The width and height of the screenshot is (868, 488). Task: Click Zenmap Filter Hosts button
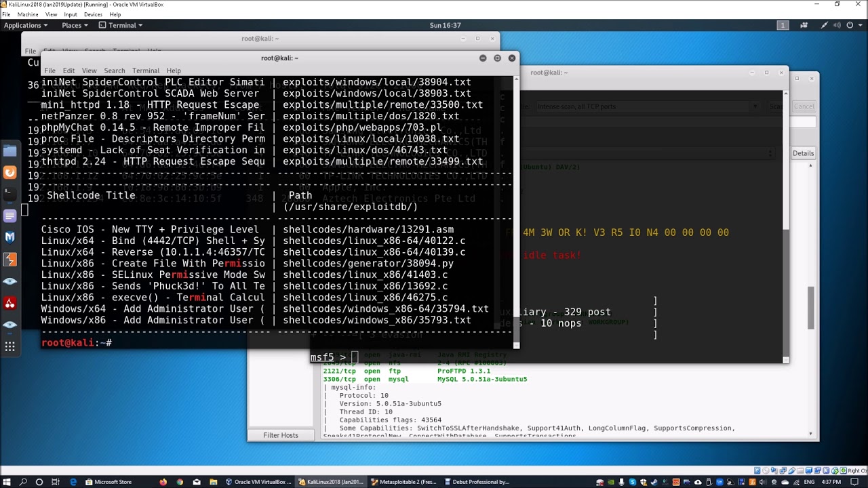tap(281, 435)
